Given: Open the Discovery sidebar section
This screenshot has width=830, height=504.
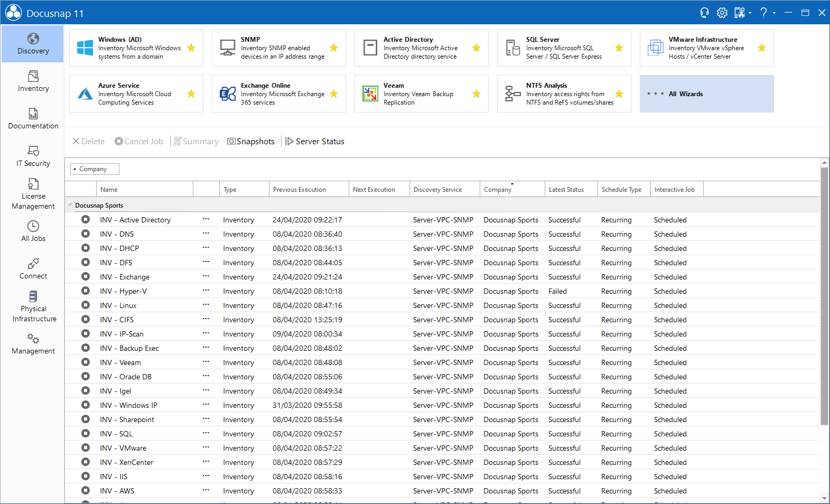Looking at the screenshot, I should 33,44.
